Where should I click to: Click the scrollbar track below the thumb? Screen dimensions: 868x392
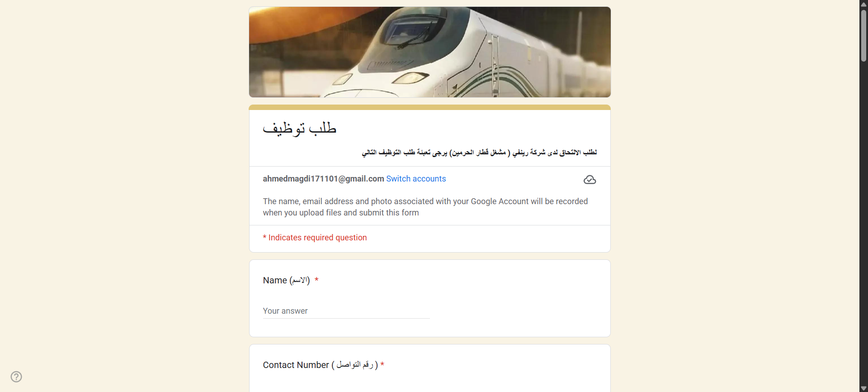863,226
